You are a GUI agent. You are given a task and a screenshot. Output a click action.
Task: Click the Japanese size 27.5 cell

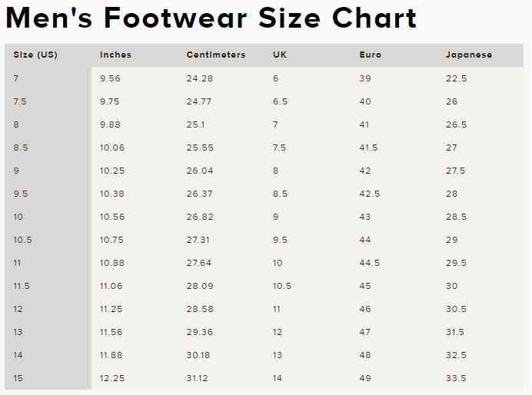coord(456,171)
